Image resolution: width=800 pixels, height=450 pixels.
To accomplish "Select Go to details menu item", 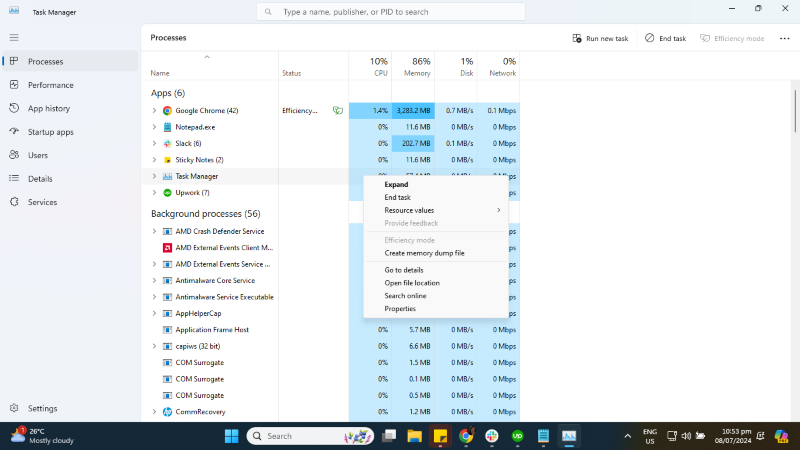I will click(436, 270).
